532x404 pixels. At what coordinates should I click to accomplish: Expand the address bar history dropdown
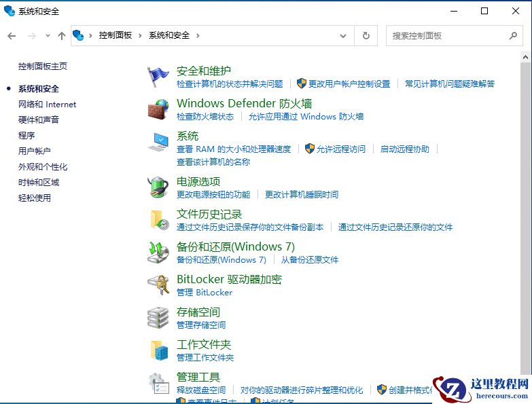[x=343, y=35]
